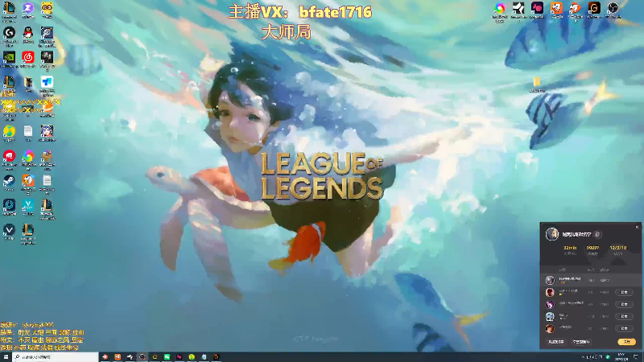Open the pink-on-dark icon in the taskbar
The height and width of the screenshot is (362, 644).
(x=179, y=357)
